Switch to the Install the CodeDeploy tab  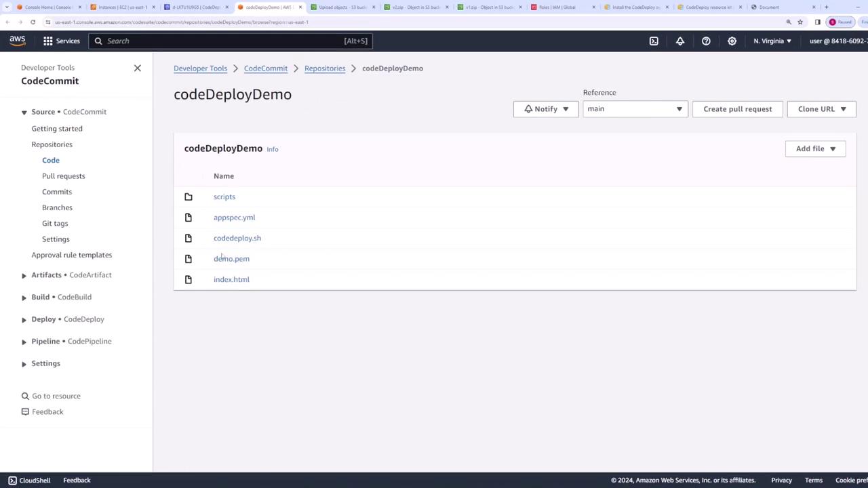tap(636, 7)
